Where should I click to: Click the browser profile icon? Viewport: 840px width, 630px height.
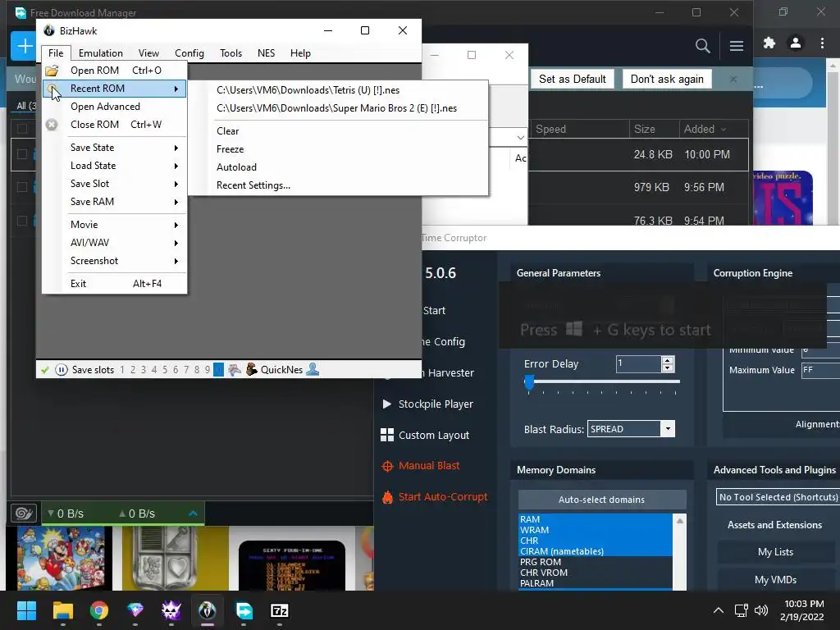796,43
